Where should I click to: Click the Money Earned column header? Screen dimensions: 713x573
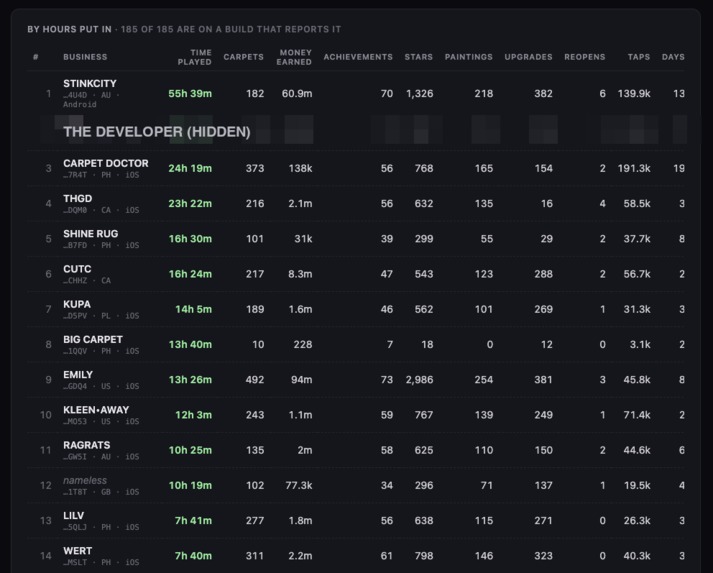tap(294, 57)
